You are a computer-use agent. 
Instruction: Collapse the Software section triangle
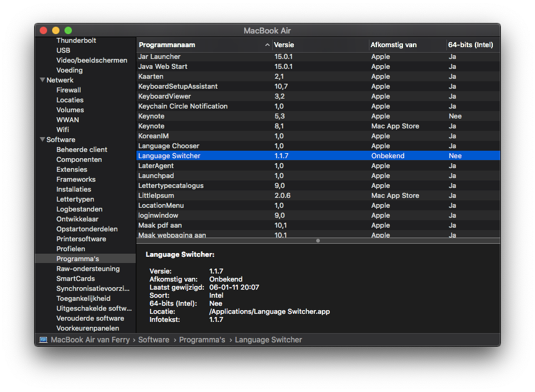coord(42,140)
